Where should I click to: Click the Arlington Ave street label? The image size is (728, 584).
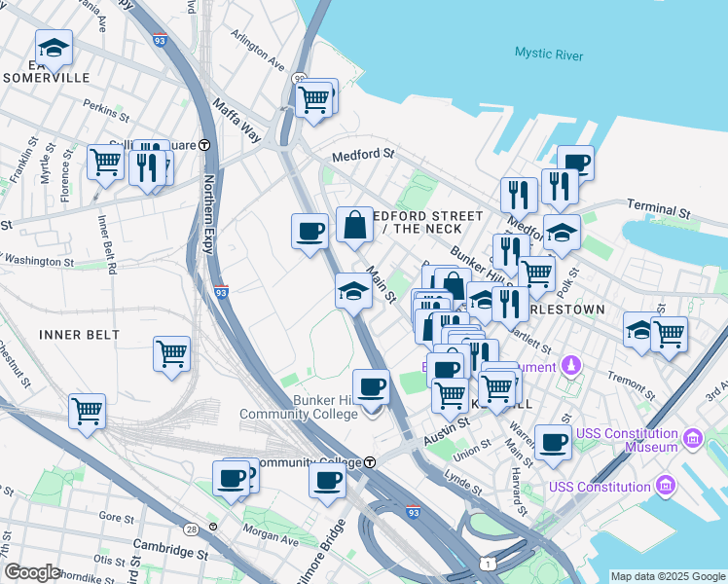click(258, 51)
